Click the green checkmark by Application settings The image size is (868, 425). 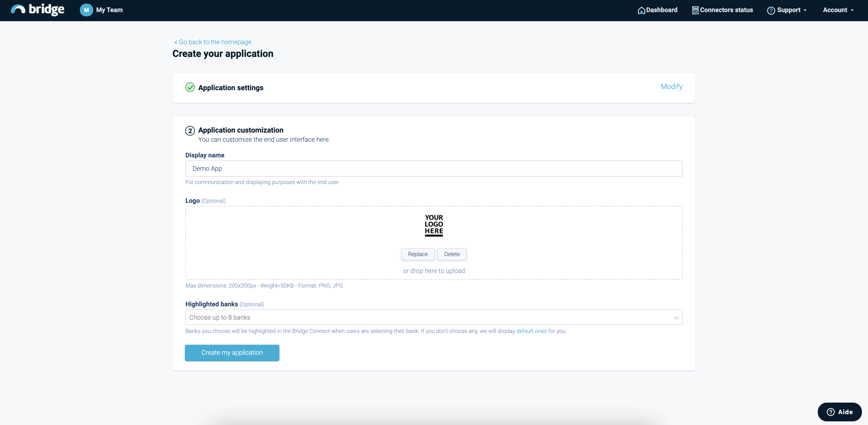[190, 87]
